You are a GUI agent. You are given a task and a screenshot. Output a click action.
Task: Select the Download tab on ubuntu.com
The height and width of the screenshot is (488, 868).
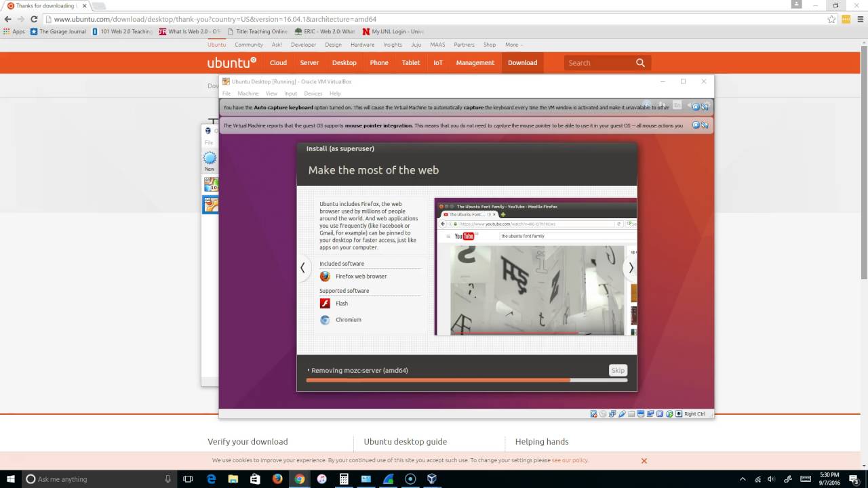click(x=522, y=63)
